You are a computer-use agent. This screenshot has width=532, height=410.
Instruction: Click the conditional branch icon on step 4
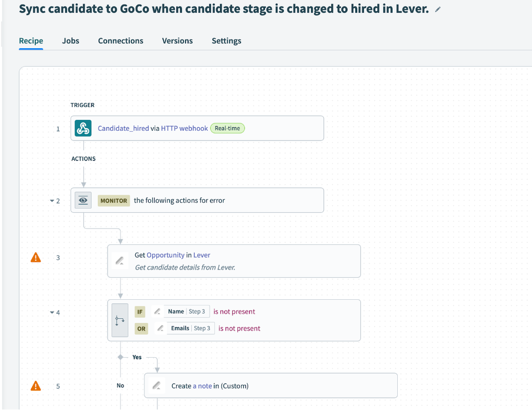point(119,320)
